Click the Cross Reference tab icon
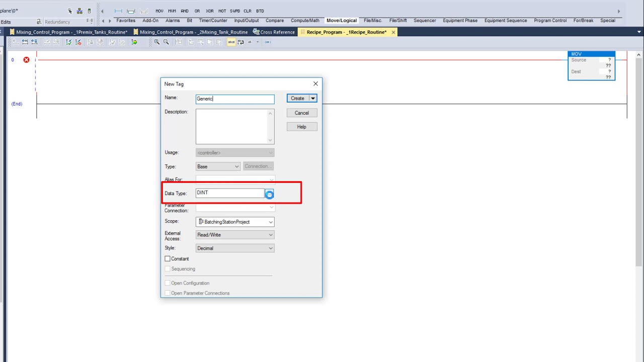644x362 pixels. (256, 32)
